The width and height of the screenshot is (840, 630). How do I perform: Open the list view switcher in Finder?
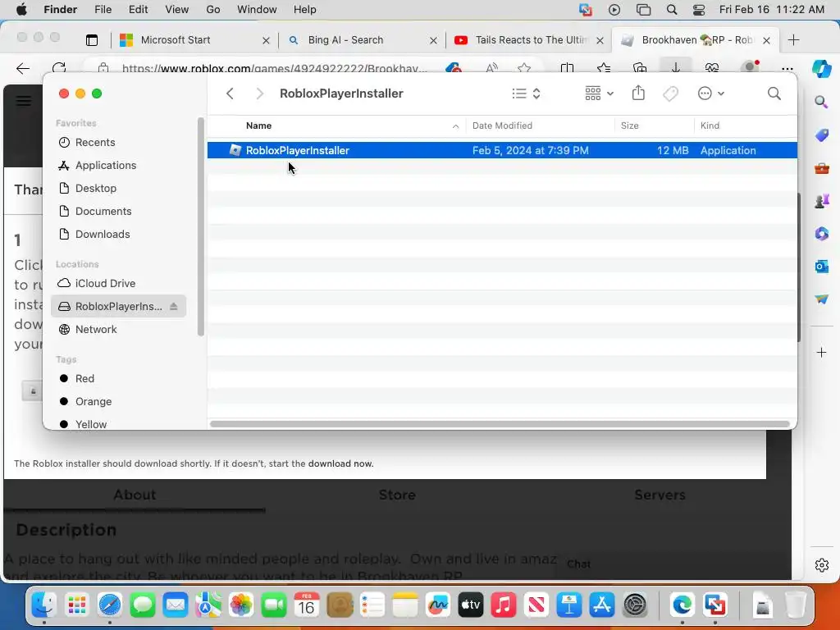(526, 94)
